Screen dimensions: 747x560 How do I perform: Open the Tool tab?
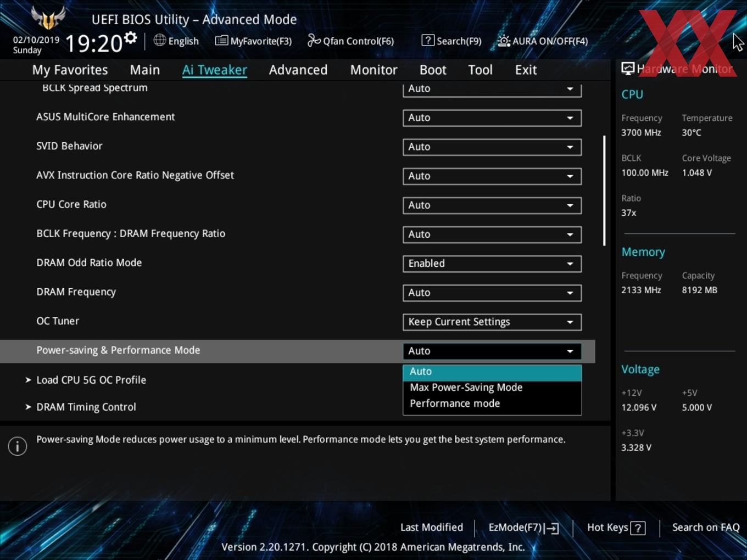tap(481, 70)
